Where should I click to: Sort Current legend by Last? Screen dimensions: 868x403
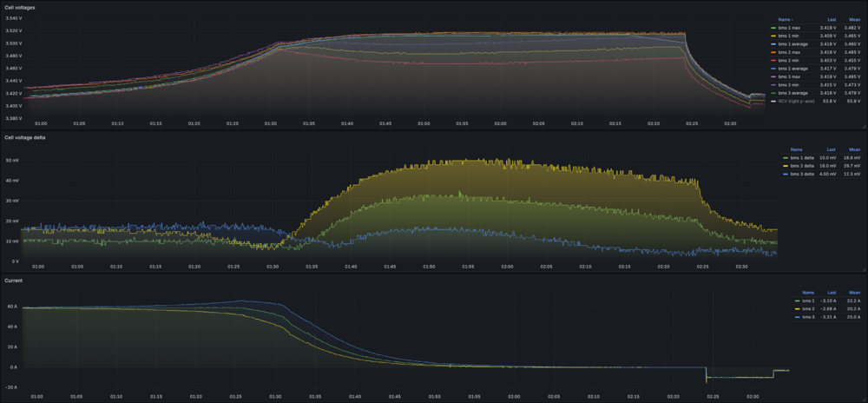(x=832, y=293)
